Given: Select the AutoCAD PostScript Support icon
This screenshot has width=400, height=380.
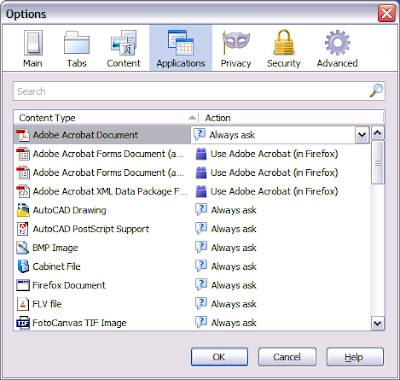Looking at the screenshot, I should 23,229.
